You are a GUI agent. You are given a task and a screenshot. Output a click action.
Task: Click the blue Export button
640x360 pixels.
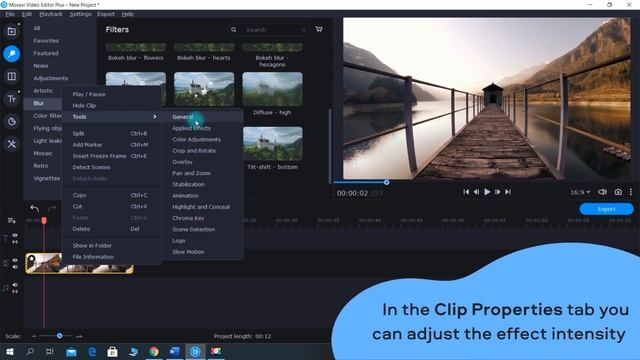tap(607, 209)
